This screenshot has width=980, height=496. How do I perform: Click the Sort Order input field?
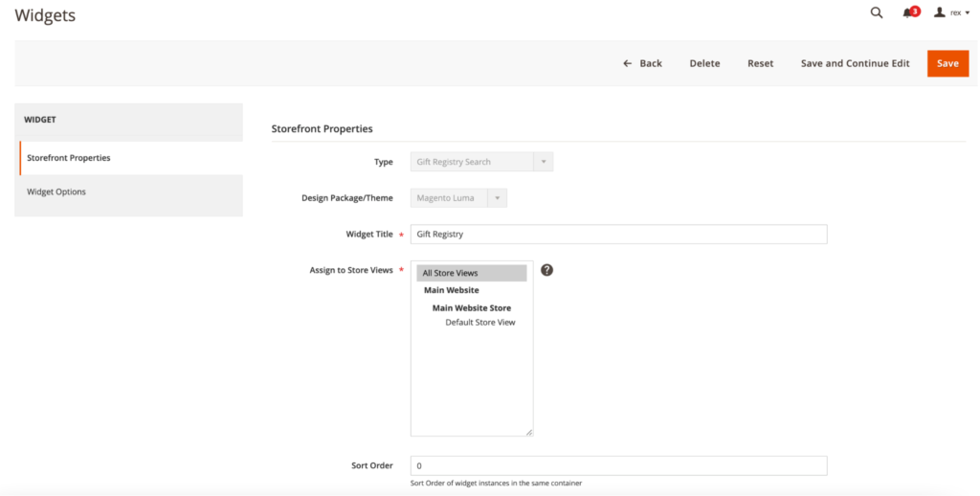tap(618, 466)
